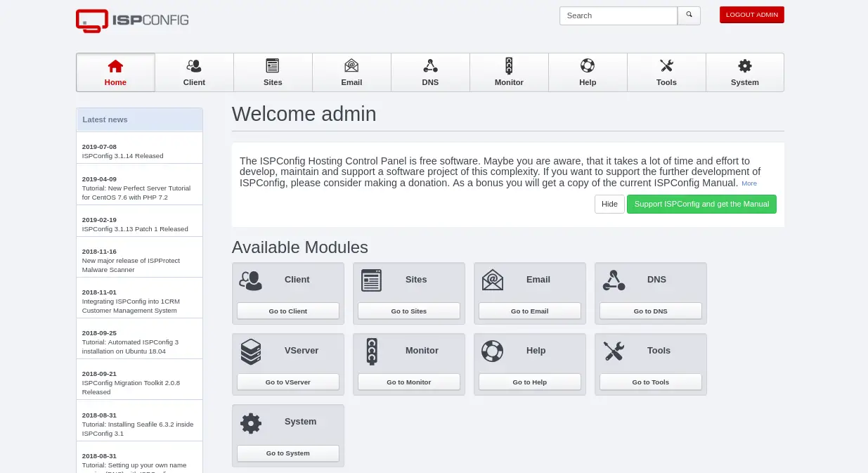Viewport: 868px width, 473px height.
Task: Click the Tools module wrench icon
Action: [x=614, y=351]
